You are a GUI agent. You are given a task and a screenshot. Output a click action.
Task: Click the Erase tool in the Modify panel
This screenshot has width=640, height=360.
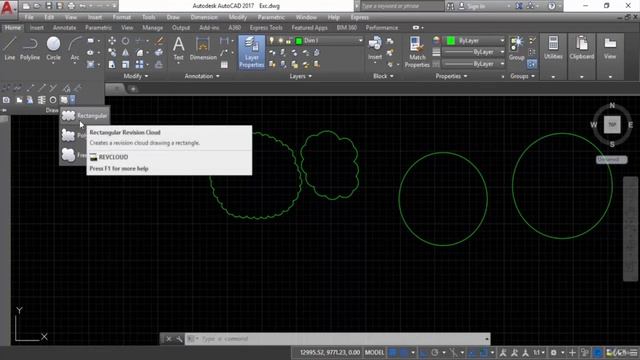coord(160,41)
